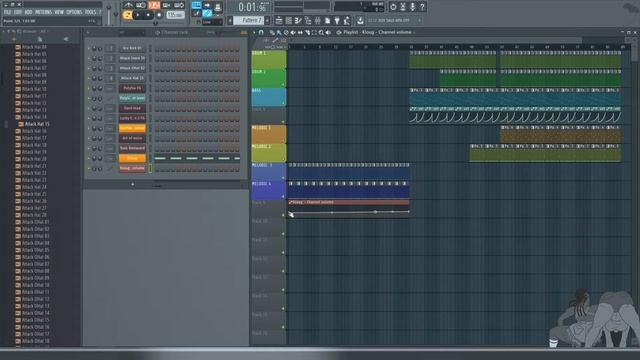Toggle the metronome icon
Screen dimensions: 640x360
[128, 5]
